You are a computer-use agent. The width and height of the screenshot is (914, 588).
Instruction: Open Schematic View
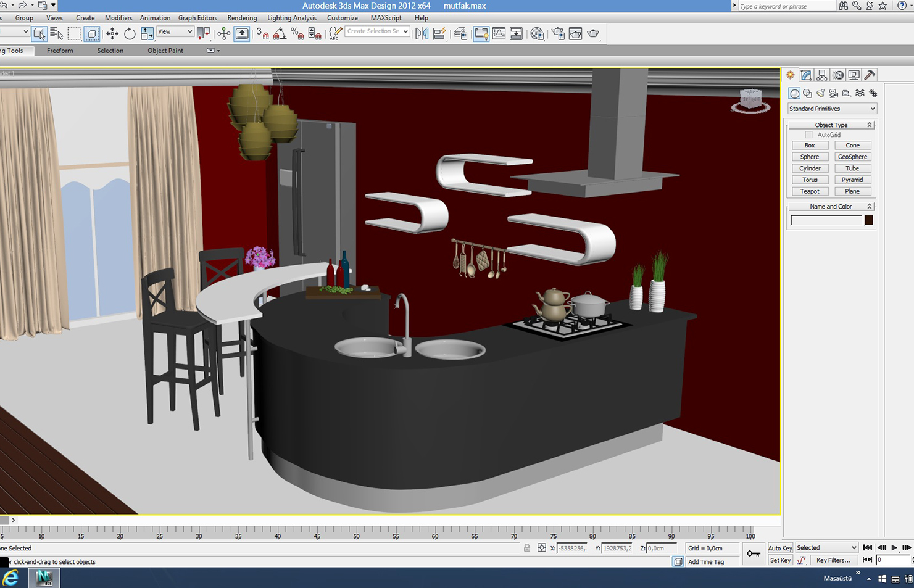pos(516,33)
